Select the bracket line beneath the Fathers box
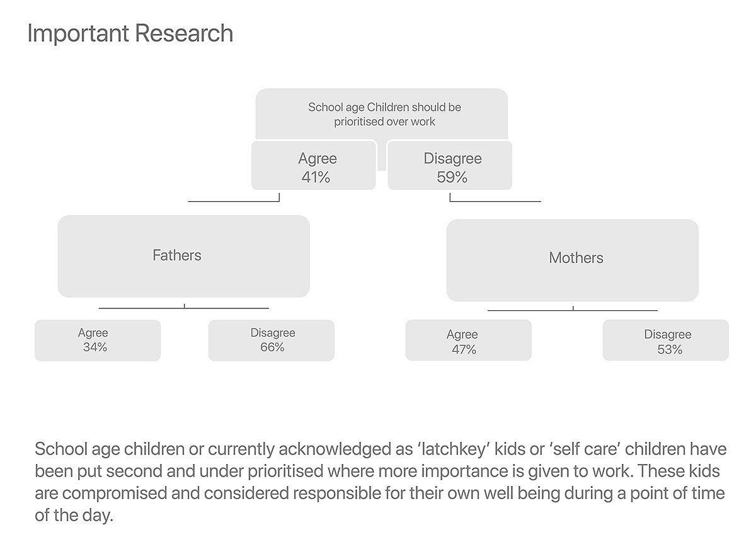Viewport: 756px width, 551px height. [x=184, y=308]
